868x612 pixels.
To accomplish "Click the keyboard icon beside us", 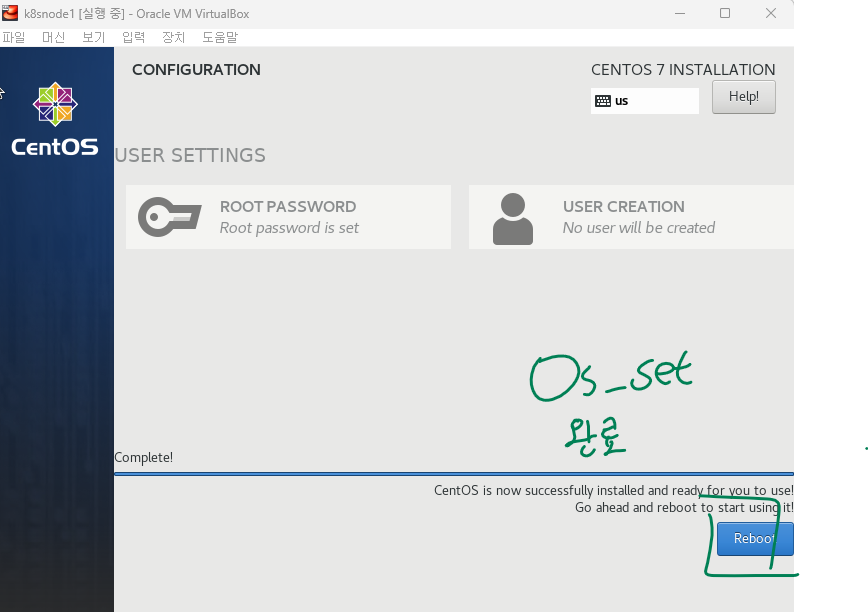I will pos(603,101).
